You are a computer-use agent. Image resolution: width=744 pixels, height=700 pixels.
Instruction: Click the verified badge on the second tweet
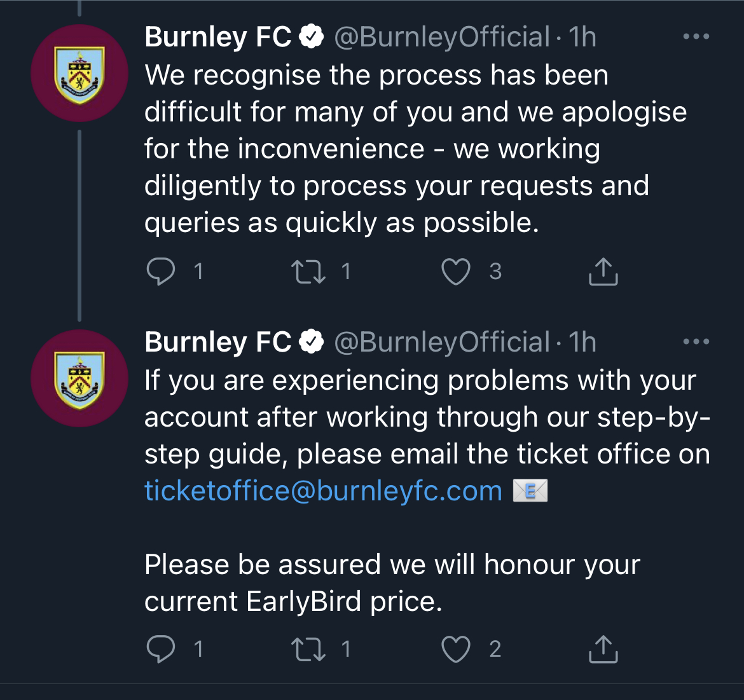click(312, 342)
